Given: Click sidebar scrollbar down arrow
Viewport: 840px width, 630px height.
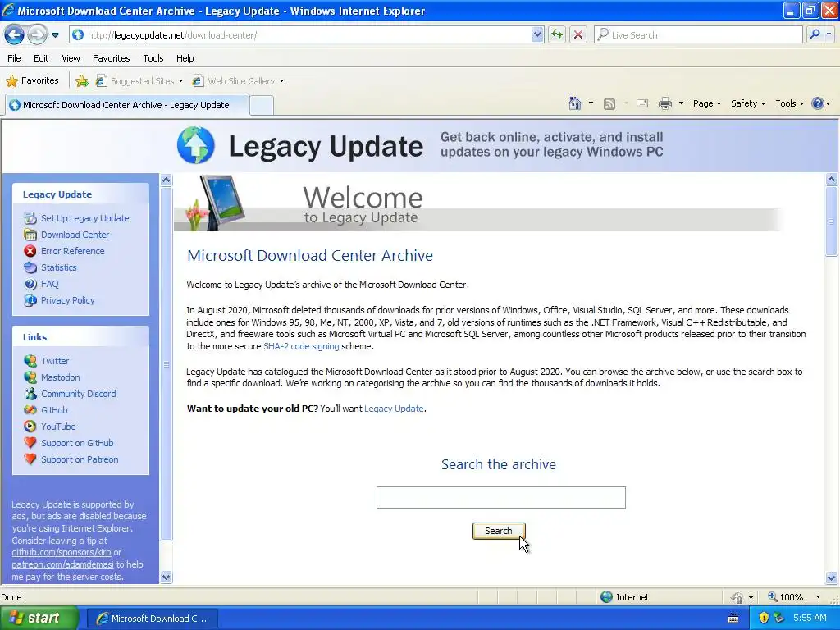Looking at the screenshot, I should pos(166,577).
